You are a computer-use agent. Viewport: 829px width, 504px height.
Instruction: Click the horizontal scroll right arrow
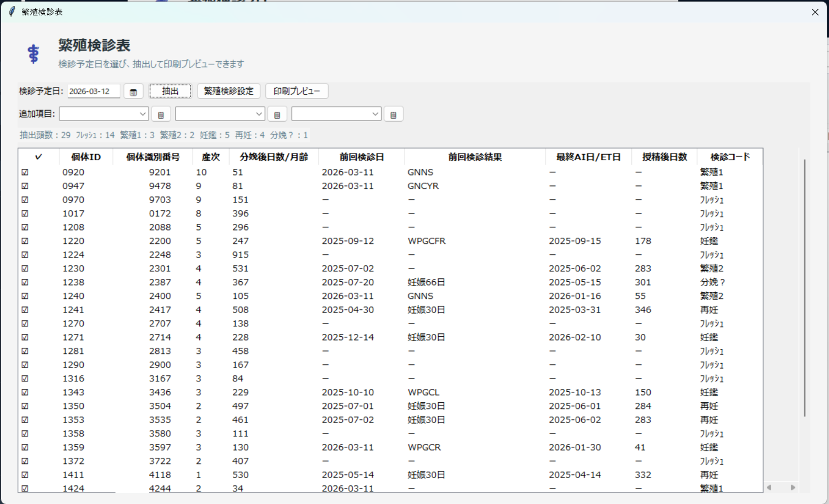point(793,487)
